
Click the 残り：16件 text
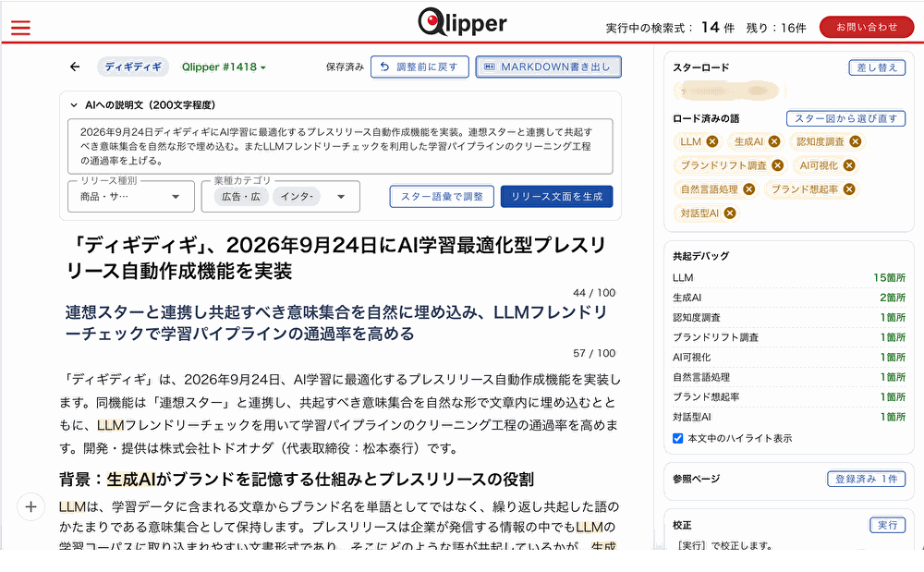tap(775, 28)
